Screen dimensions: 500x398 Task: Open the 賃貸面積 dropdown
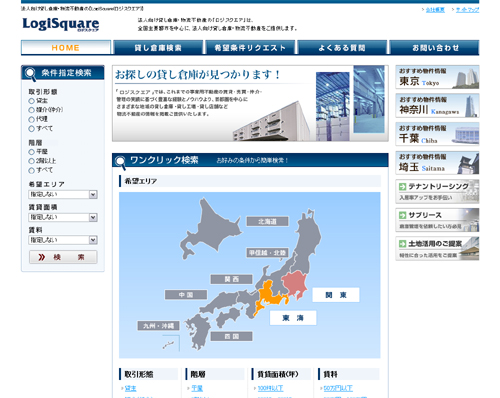coord(63,217)
